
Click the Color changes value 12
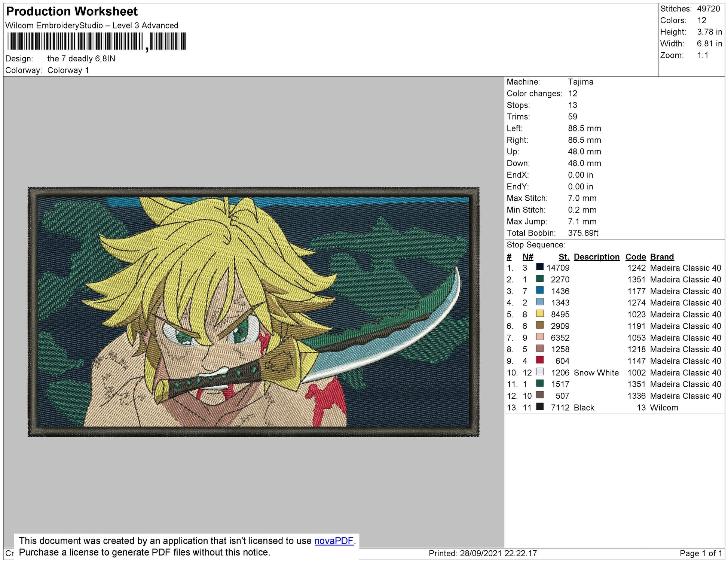572,94
